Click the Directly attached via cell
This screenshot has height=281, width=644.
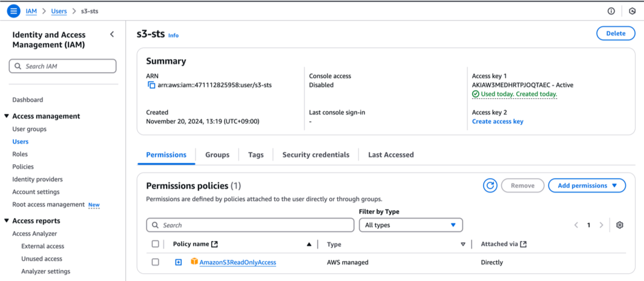pyautogui.click(x=491, y=262)
